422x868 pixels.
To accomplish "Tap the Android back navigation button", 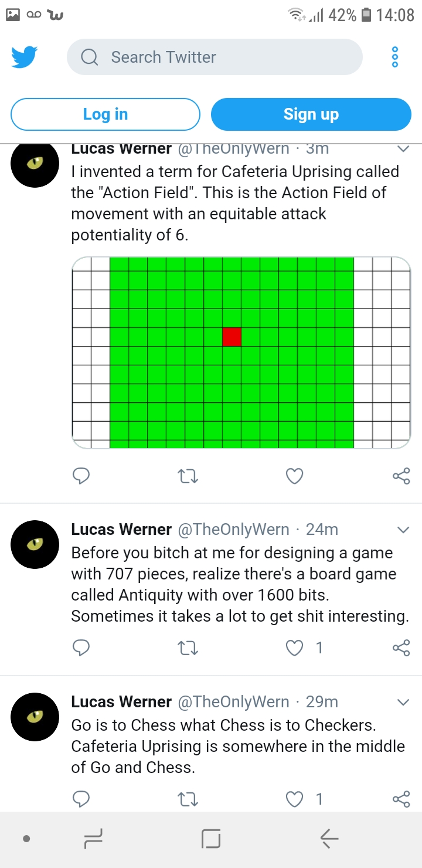I will [329, 839].
